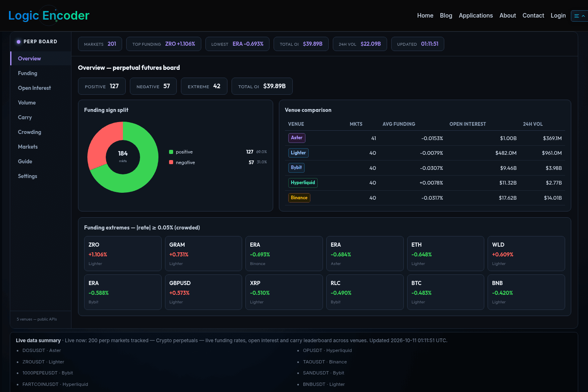Open the About page link
This screenshot has width=588, height=392.
(508, 16)
